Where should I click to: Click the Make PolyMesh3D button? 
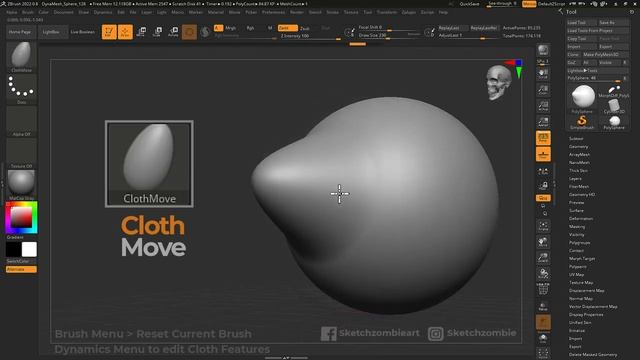(604, 54)
